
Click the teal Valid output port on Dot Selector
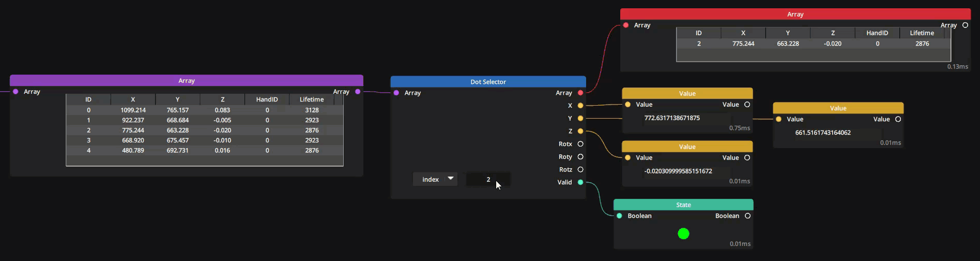coord(580,182)
